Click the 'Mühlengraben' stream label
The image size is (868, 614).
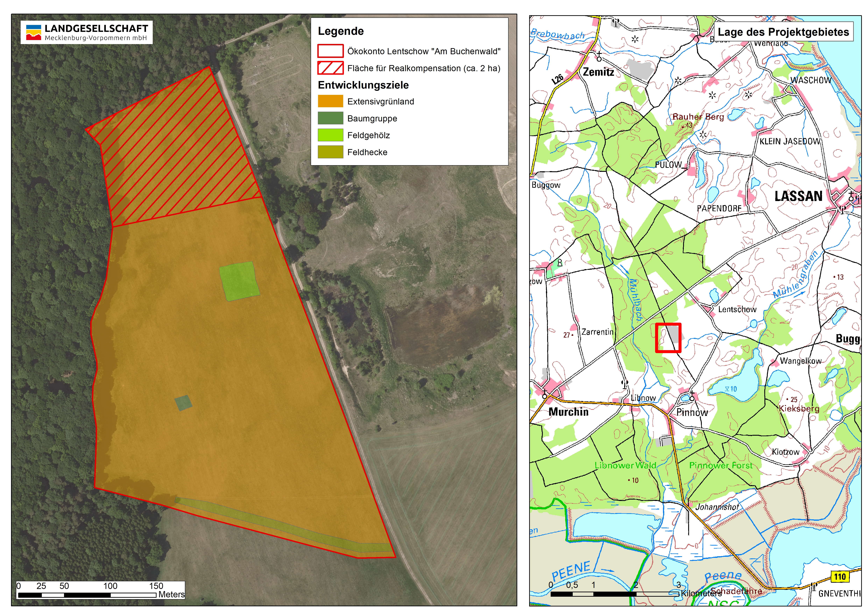click(795, 275)
